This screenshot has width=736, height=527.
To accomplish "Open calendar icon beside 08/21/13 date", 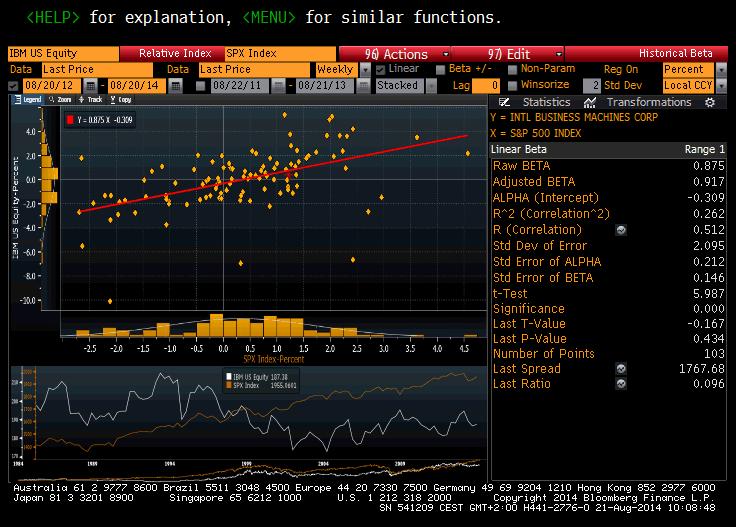I will tap(363, 86).
